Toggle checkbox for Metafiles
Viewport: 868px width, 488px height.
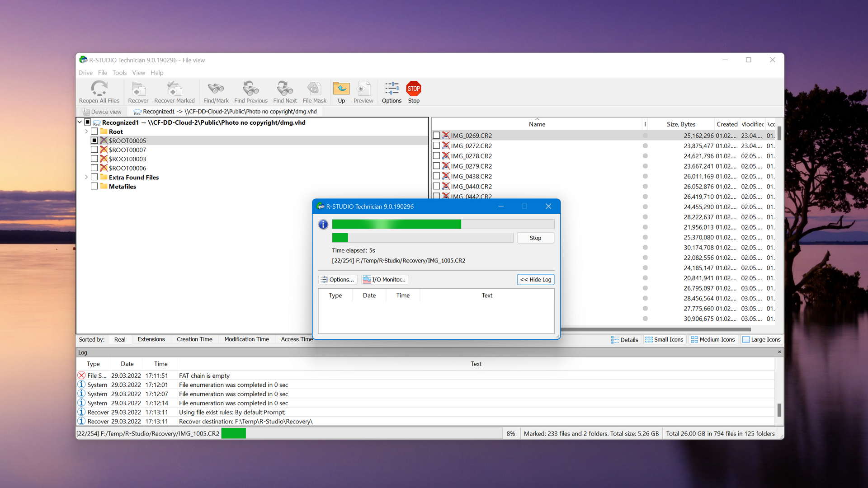(94, 186)
